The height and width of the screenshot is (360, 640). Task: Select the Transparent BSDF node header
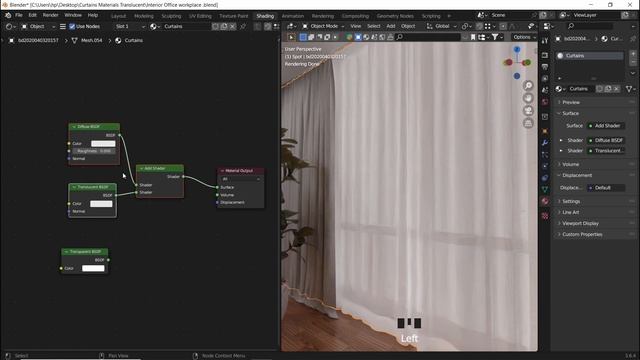(x=84, y=251)
